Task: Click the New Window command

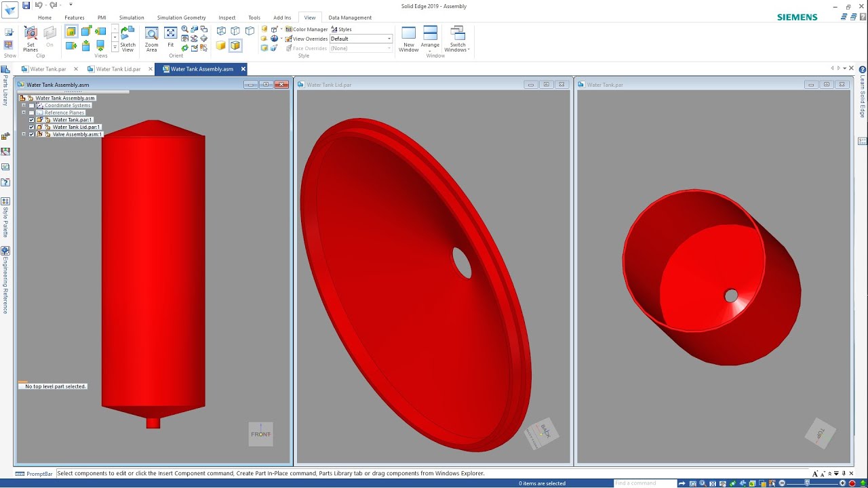Action: coord(408,39)
